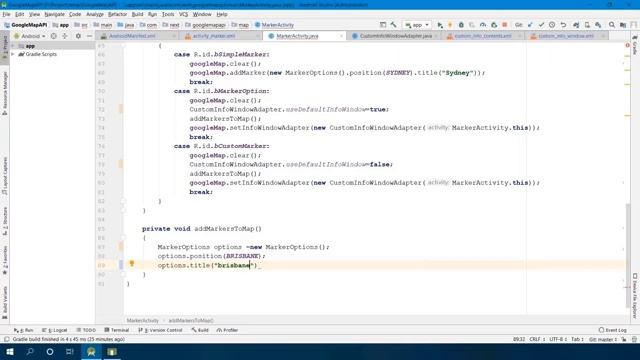640x360 pixels.
Task: Switch to the custom_info_window.xml tab
Action: pyautogui.click(x=566, y=36)
